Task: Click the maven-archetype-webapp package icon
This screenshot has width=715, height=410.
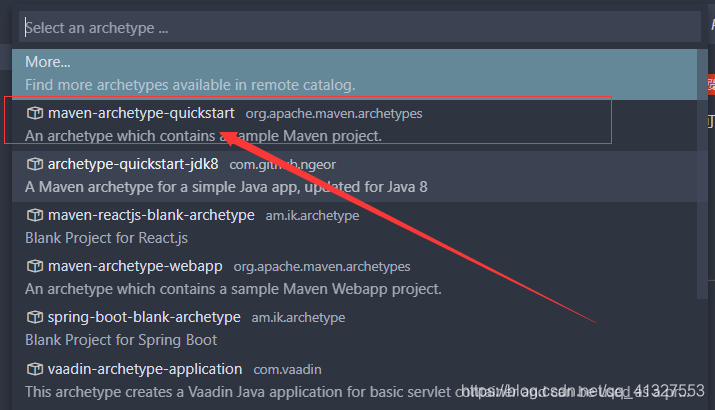Action: 35,266
